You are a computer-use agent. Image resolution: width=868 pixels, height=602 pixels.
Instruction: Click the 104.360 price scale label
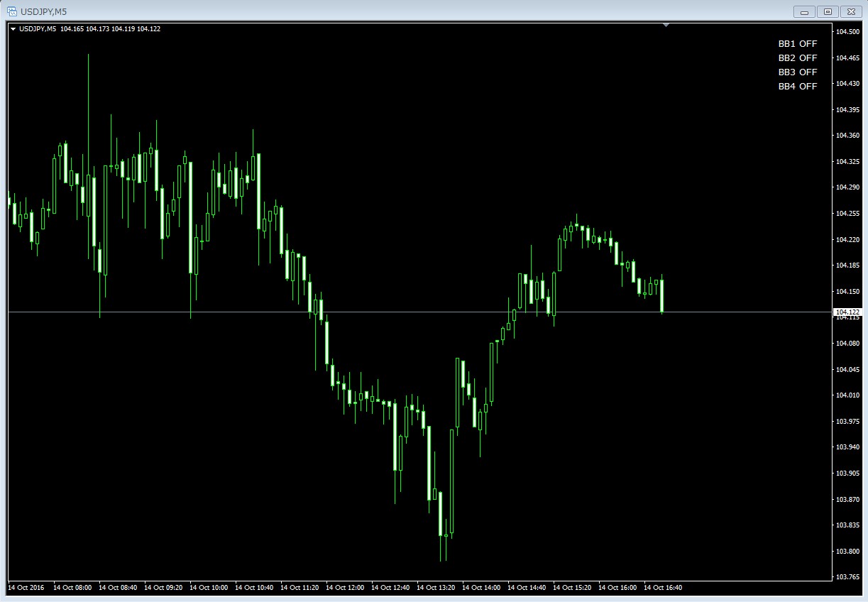point(847,136)
